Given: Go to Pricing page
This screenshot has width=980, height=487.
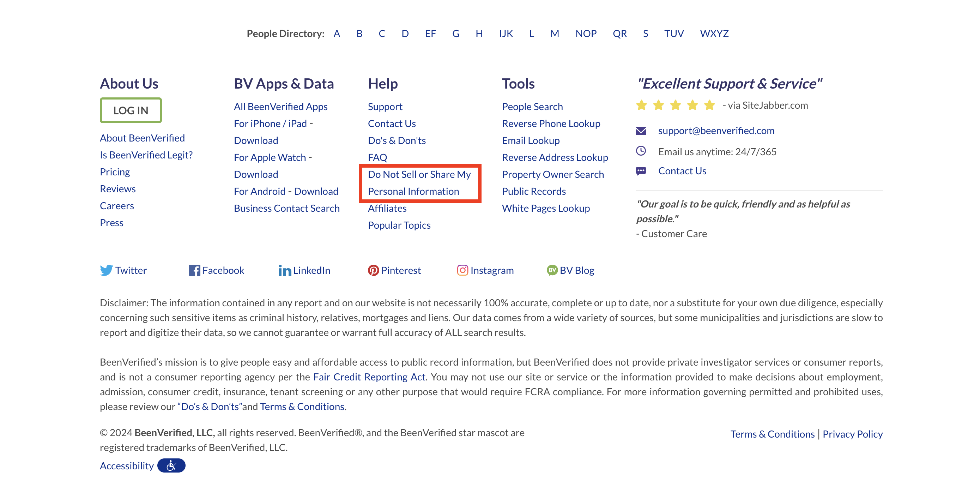Looking at the screenshot, I should point(115,172).
